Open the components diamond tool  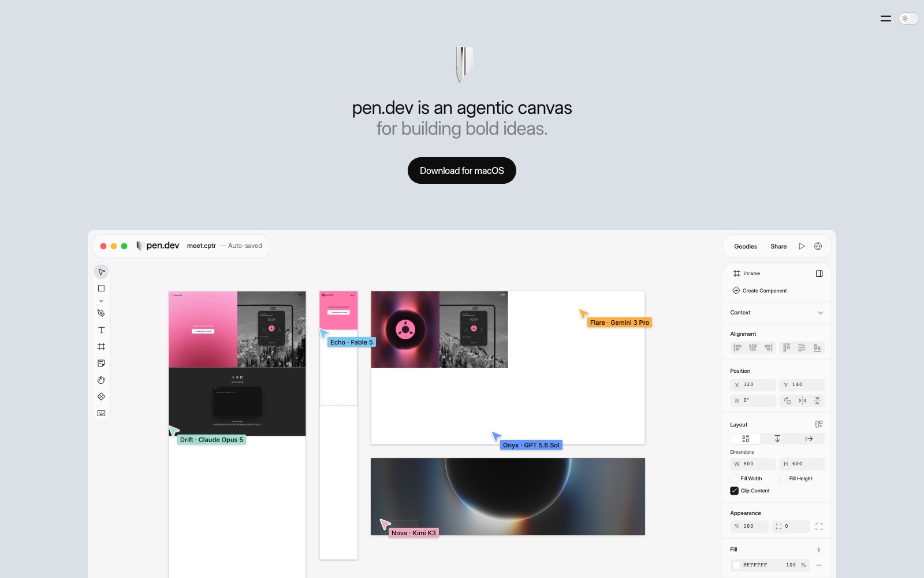[101, 397]
